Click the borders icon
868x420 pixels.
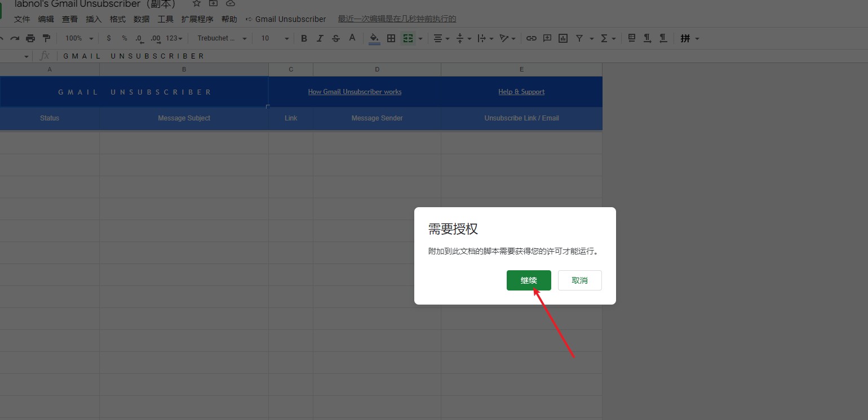coord(391,38)
